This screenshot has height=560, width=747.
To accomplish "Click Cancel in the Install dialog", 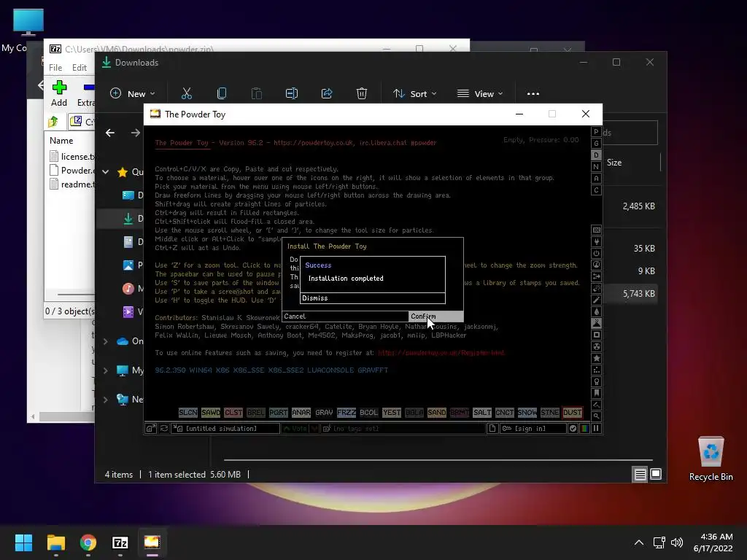I will pos(345,316).
